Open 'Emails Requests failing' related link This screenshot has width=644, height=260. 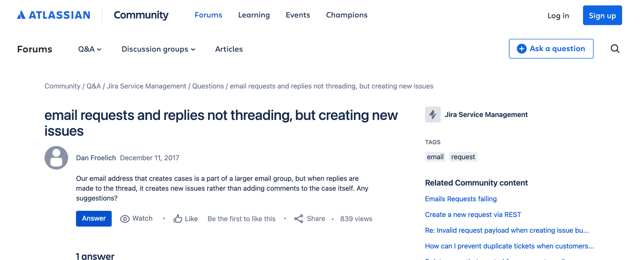pyautogui.click(x=461, y=199)
